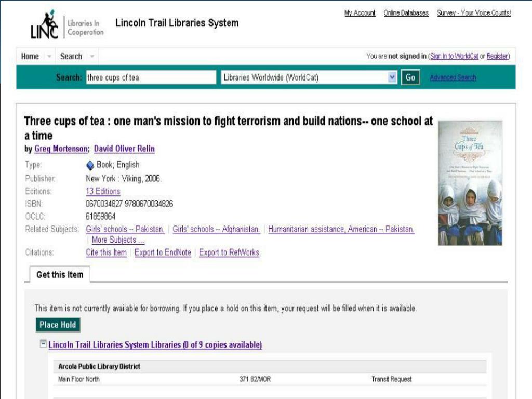This screenshot has width=532, height=399.
Task: Click the publisher text New York : Viking, 2006.
Action: pyautogui.click(x=124, y=179)
